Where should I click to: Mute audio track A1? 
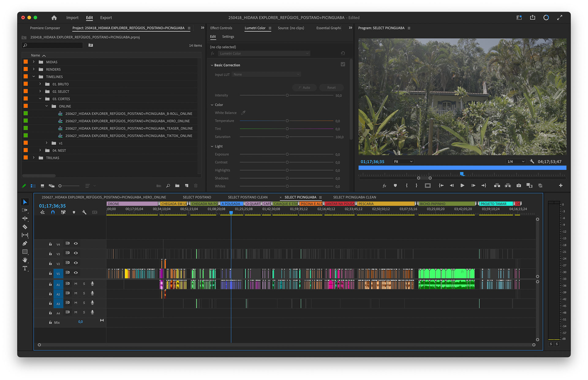point(76,284)
